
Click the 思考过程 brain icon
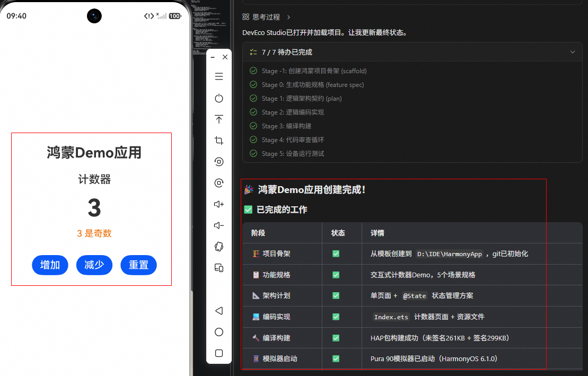[245, 17]
